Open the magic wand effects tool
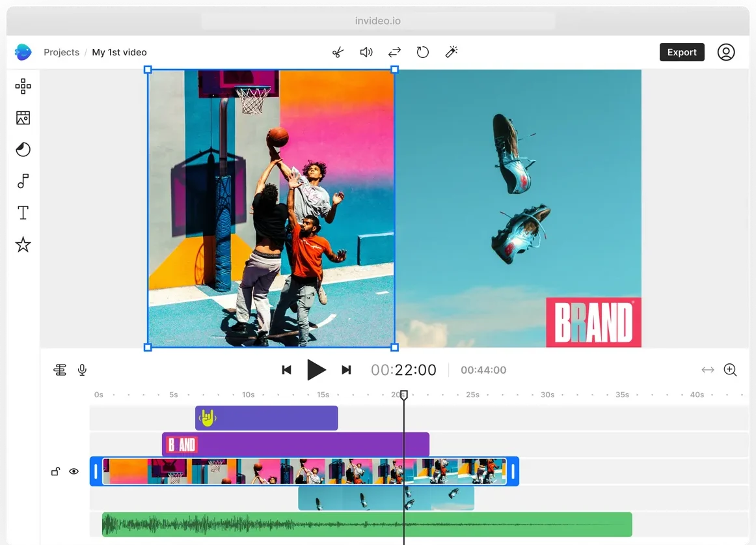 [x=452, y=52]
